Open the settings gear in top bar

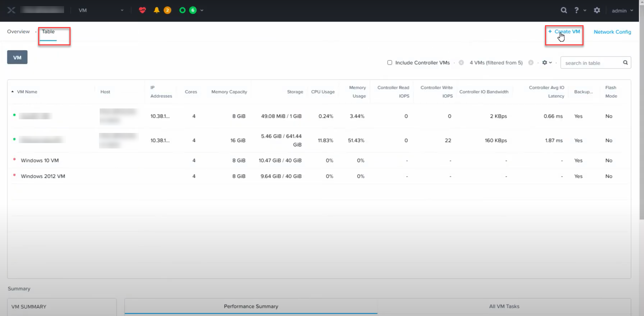[x=597, y=10]
